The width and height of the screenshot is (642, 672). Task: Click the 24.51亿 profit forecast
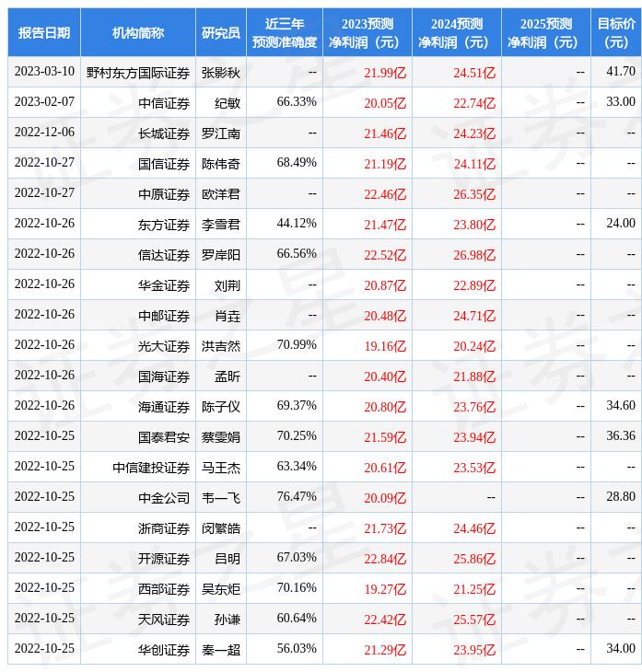click(474, 73)
